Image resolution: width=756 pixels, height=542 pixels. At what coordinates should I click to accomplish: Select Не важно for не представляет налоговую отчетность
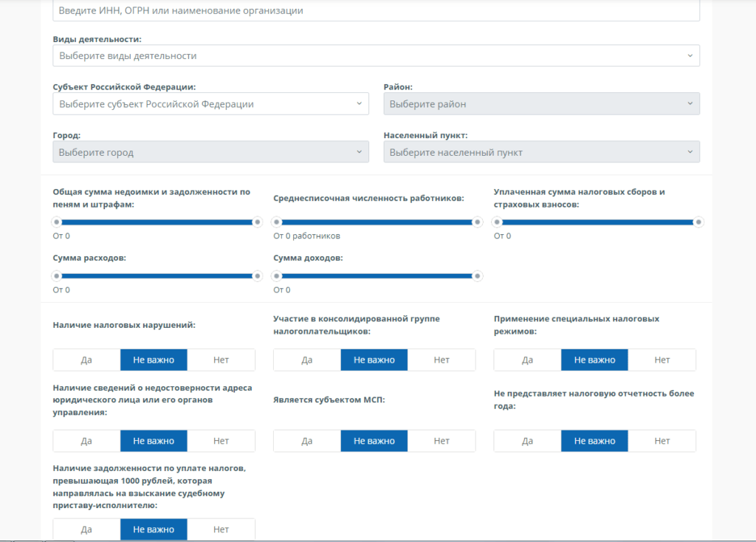click(594, 442)
